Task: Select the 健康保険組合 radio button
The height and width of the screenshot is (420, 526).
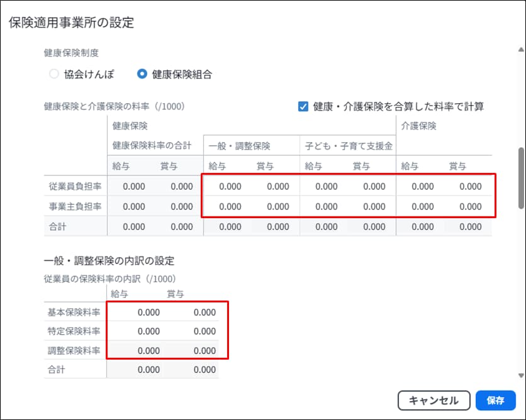Action: 142,74
